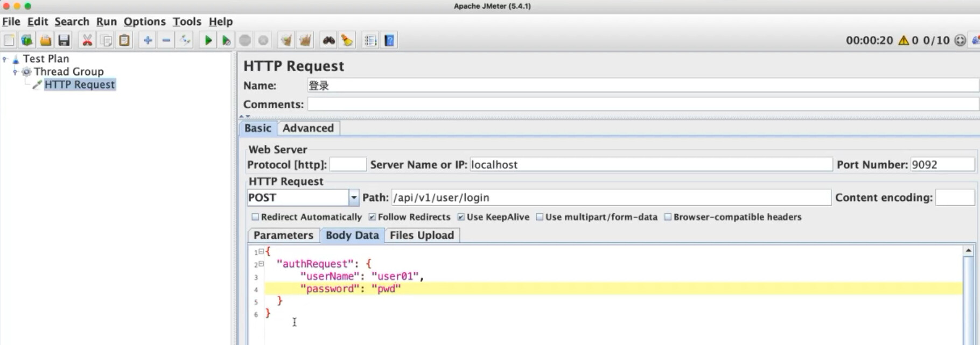Click the round thread status icon
This screenshot has width=980, height=345.
pos(960,40)
